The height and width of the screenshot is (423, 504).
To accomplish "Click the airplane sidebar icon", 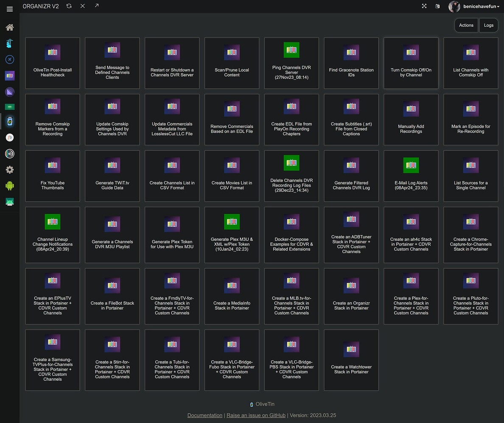I will point(9,59).
